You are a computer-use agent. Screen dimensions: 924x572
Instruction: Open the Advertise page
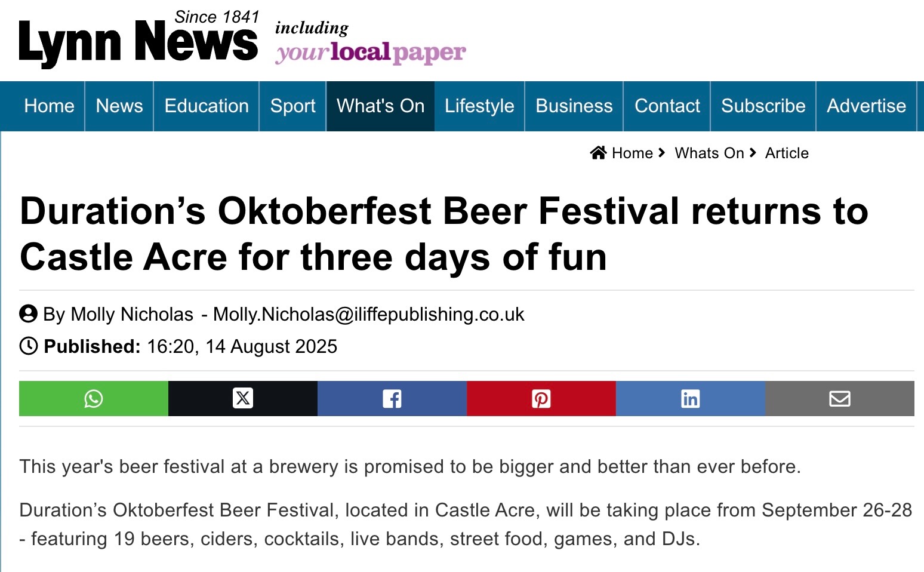tap(866, 106)
